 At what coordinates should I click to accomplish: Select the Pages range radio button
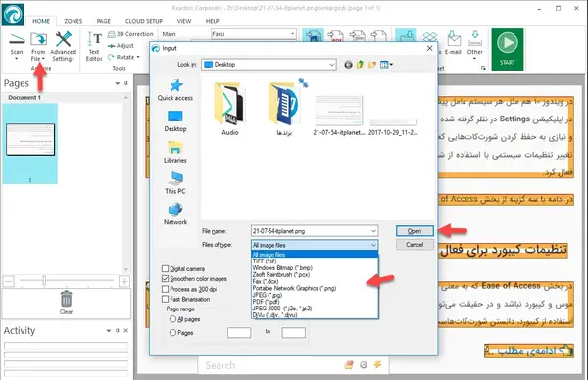172,332
